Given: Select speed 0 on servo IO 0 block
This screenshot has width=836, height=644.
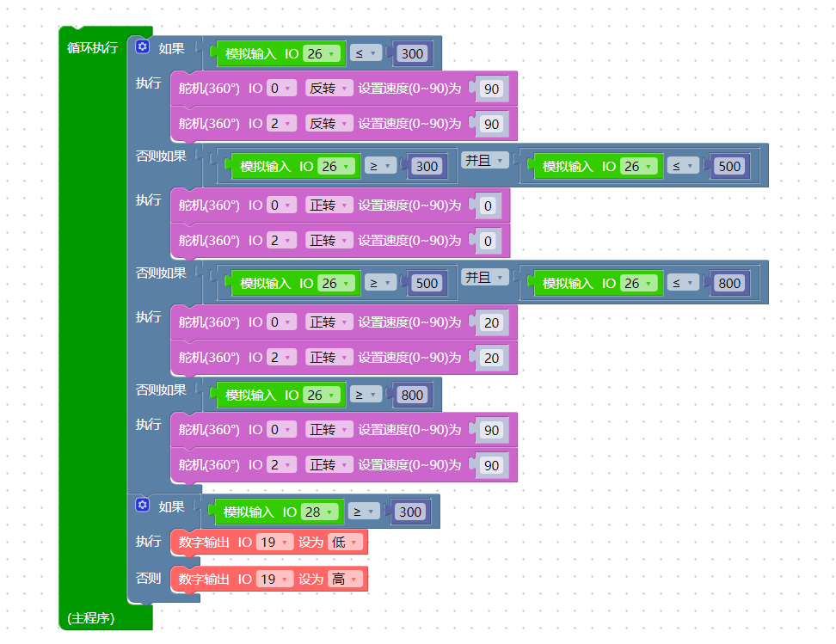Looking at the screenshot, I should click(x=488, y=205).
